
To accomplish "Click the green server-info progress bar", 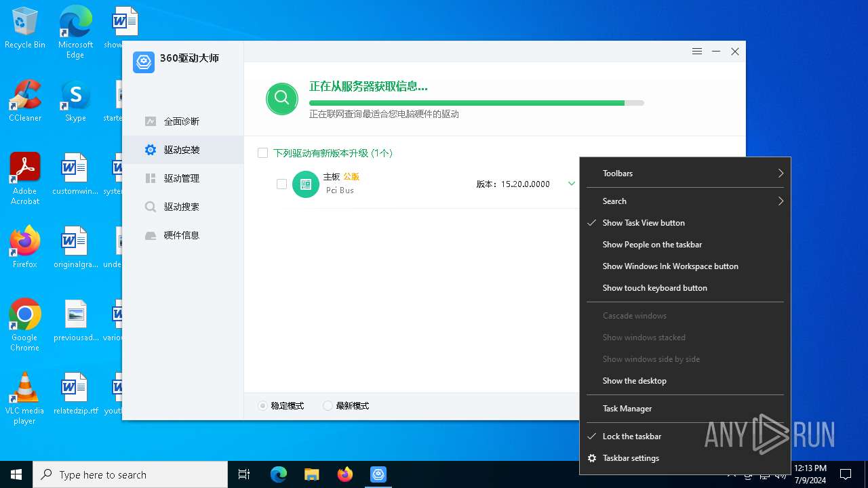I will (477, 103).
